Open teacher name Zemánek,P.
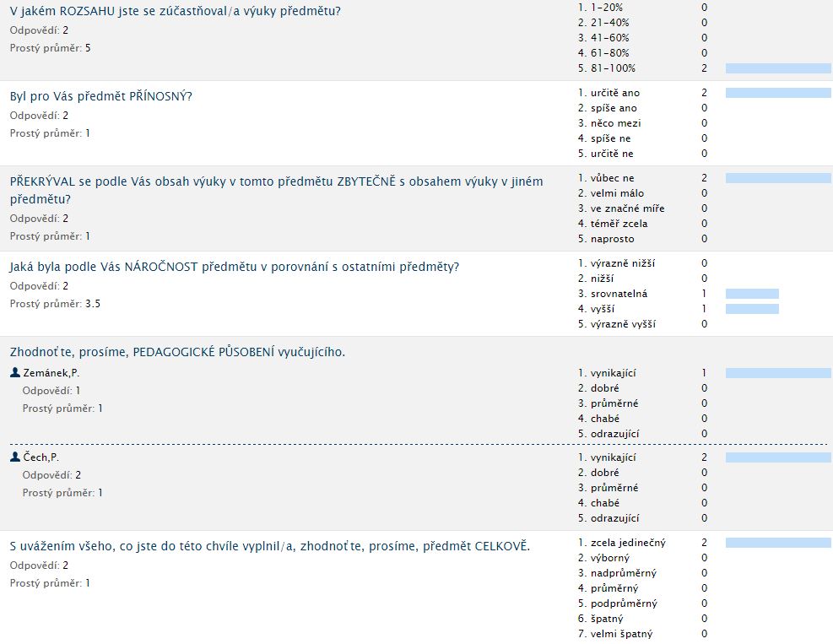This screenshot has width=833, height=644. (51, 373)
